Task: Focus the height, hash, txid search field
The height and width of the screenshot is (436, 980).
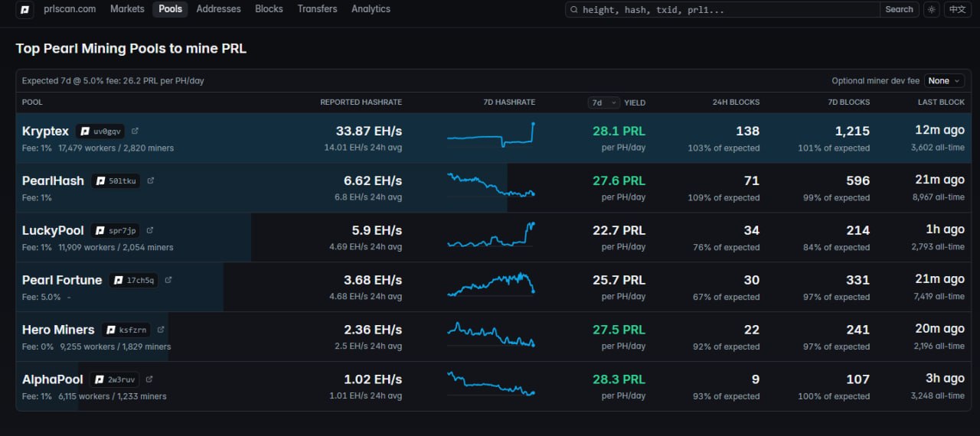Action: click(x=723, y=9)
